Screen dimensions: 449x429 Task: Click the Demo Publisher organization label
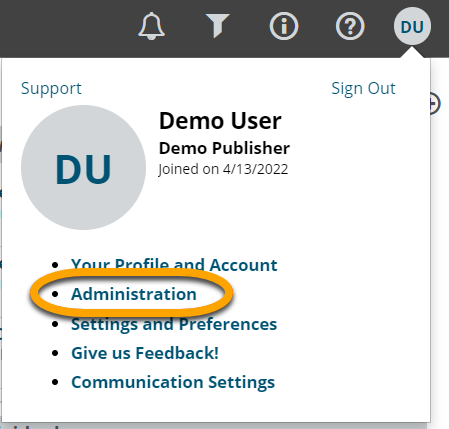click(224, 148)
